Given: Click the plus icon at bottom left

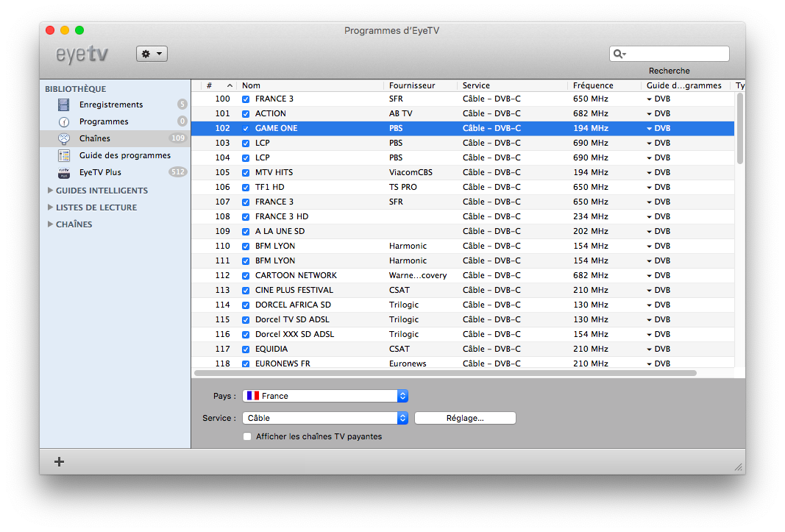Looking at the screenshot, I should click(60, 462).
